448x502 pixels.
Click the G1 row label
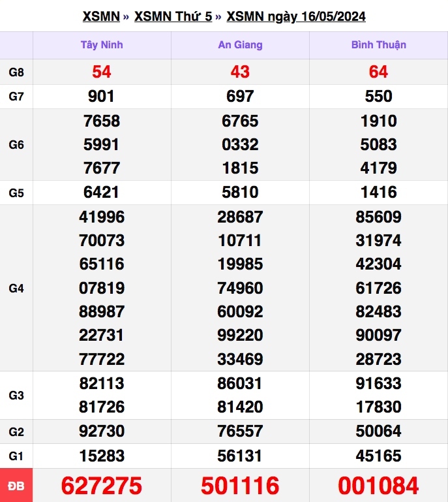[16, 456]
